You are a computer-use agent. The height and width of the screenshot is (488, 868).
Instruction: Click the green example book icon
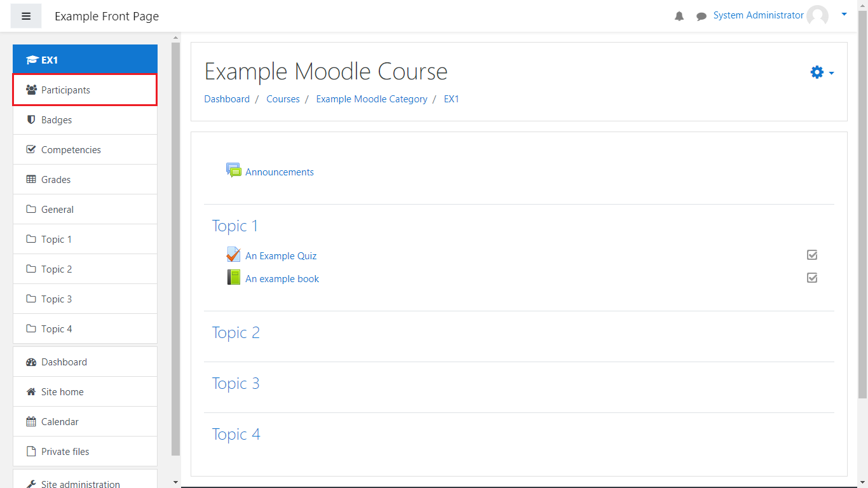pyautogui.click(x=234, y=278)
